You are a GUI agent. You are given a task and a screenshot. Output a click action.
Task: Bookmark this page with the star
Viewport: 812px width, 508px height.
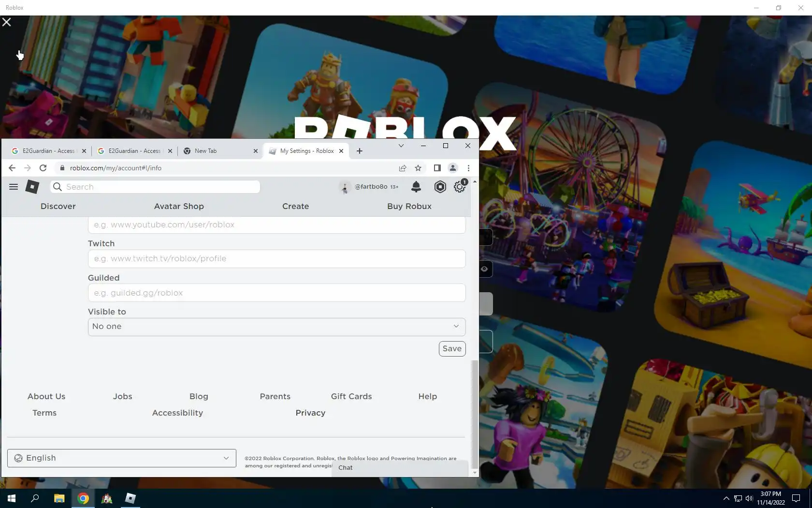(418, 168)
